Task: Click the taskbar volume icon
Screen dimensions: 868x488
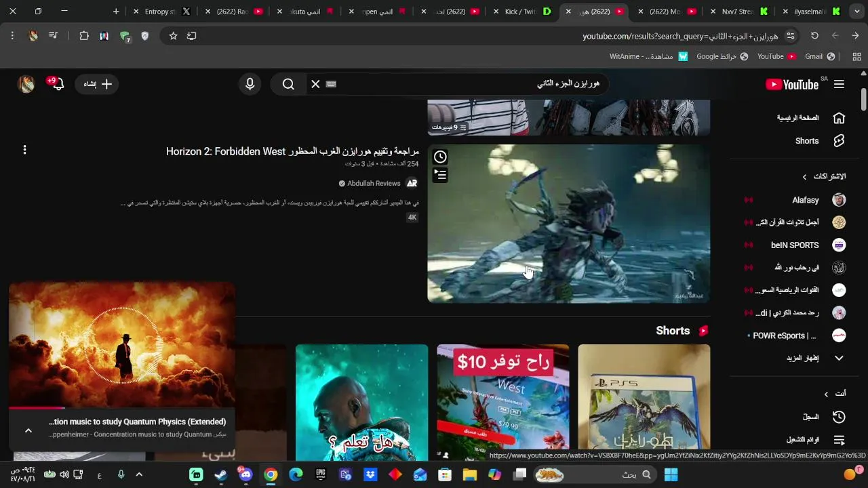Action: (x=64, y=475)
